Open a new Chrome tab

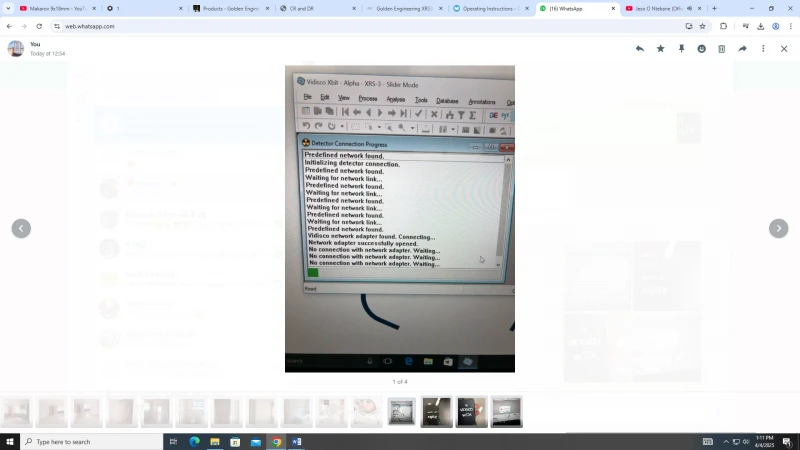point(714,8)
